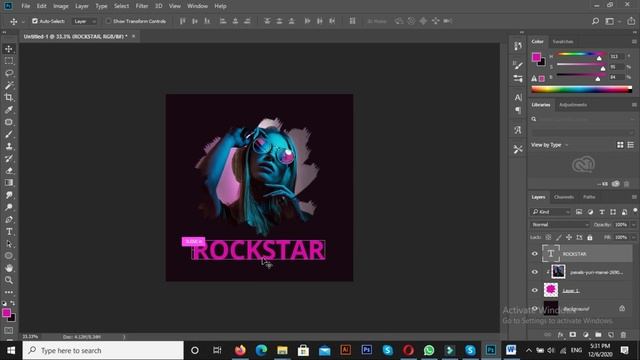The image size is (640, 360).
Task: Open the Kind filter dropdown
Action: [x=550, y=212]
